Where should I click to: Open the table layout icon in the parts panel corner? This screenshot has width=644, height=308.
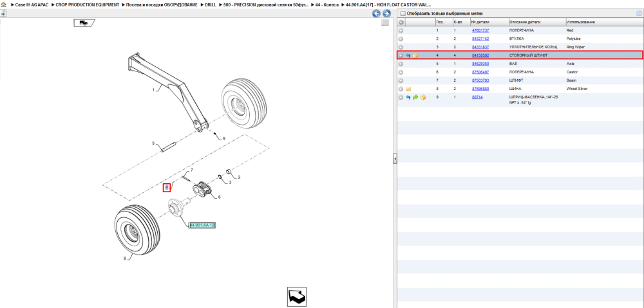(x=639, y=14)
